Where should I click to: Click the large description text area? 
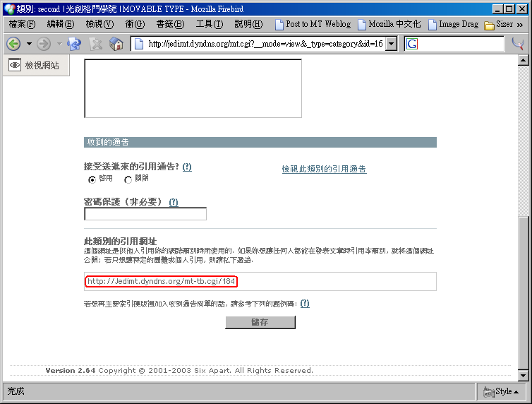pyautogui.click(x=193, y=88)
